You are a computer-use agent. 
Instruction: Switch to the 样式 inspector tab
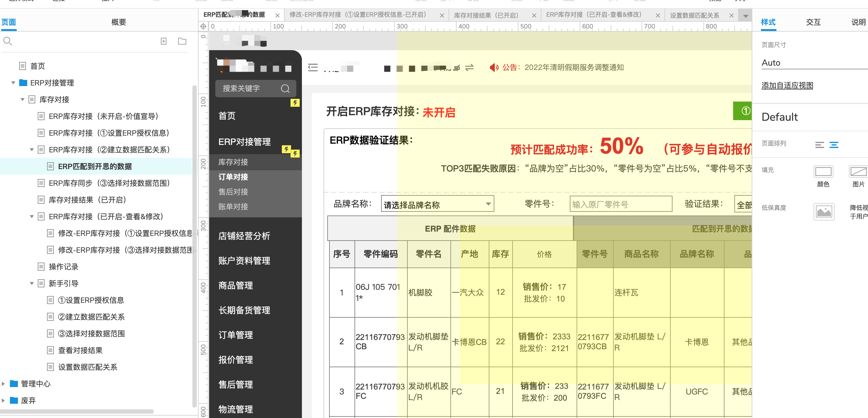click(x=768, y=22)
